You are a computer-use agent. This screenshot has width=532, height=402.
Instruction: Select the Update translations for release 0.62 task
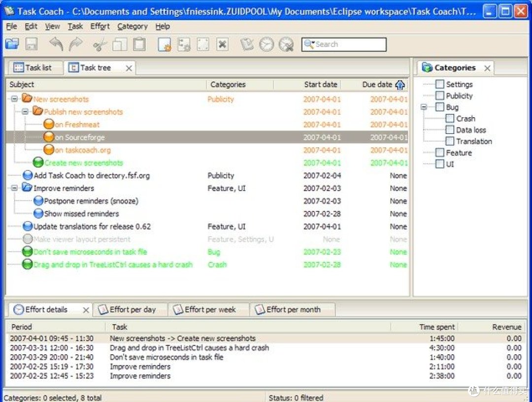[x=92, y=227]
